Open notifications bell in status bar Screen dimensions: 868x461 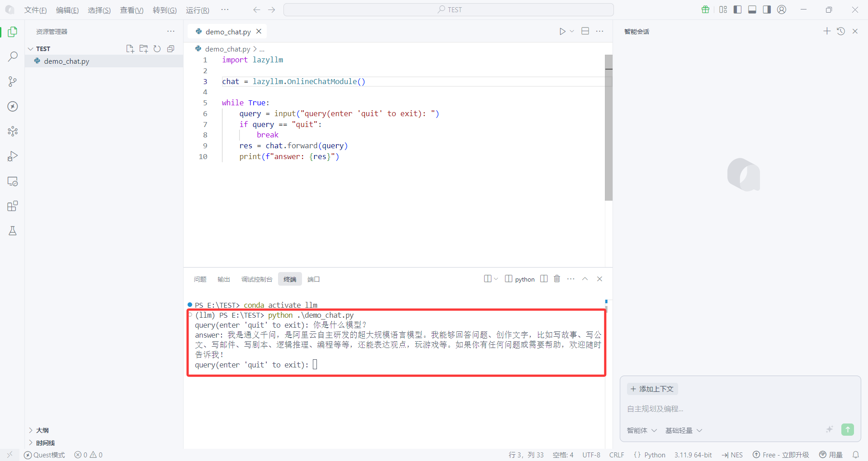(856, 455)
